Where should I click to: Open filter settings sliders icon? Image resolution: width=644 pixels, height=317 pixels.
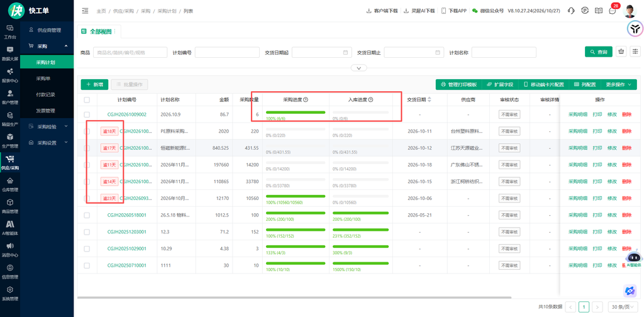pyautogui.click(x=635, y=52)
